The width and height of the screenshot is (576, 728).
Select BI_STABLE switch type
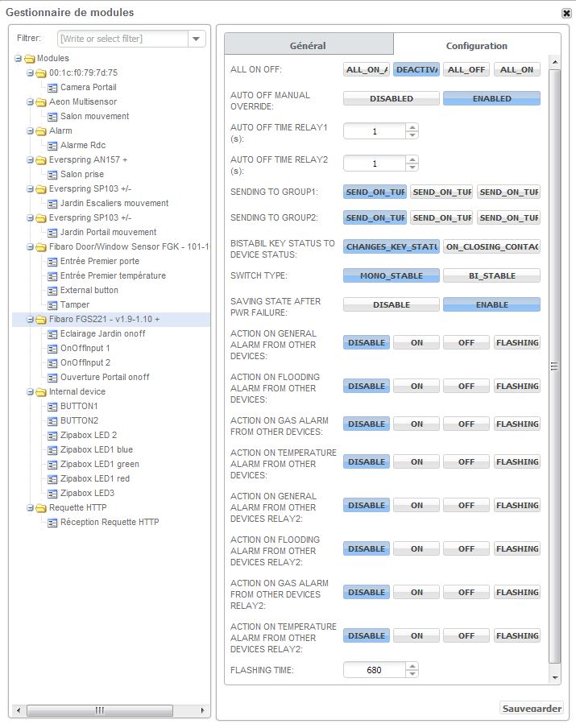point(491,275)
